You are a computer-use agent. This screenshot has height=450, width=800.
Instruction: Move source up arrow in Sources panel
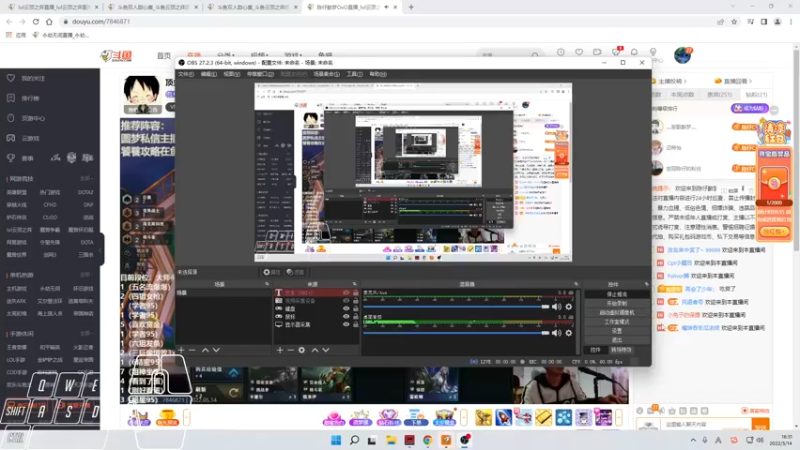tap(315, 350)
